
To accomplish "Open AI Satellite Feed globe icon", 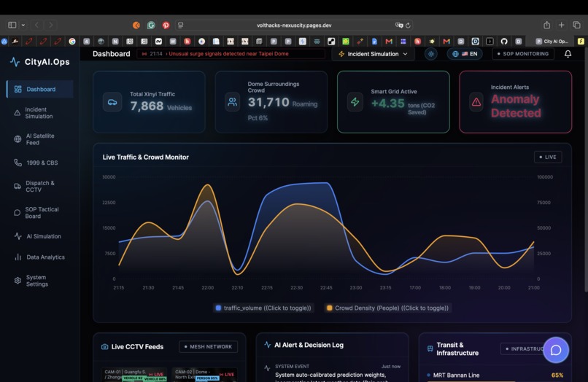I will 18,139.
